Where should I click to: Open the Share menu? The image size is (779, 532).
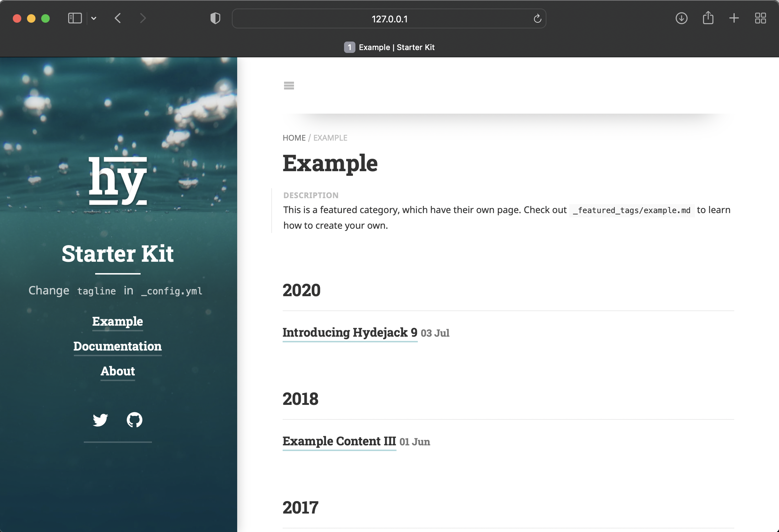pyautogui.click(x=708, y=18)
